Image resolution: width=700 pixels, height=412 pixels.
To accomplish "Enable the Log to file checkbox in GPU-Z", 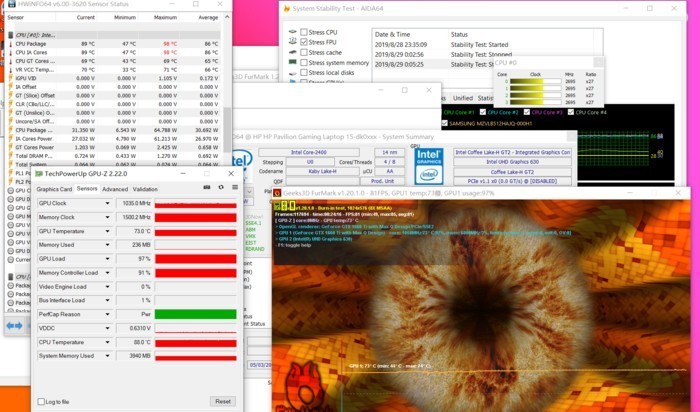I will 41,402.
